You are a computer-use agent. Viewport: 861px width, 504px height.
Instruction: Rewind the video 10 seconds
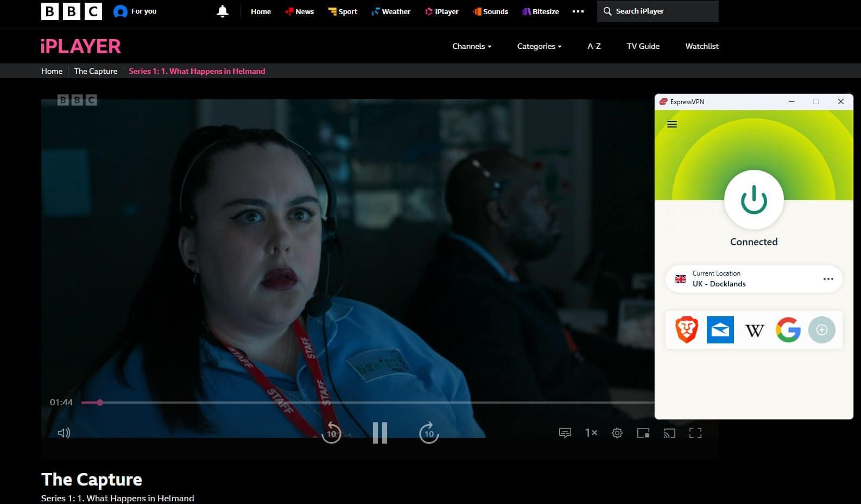pyautogui.click(x=331, y=433)
